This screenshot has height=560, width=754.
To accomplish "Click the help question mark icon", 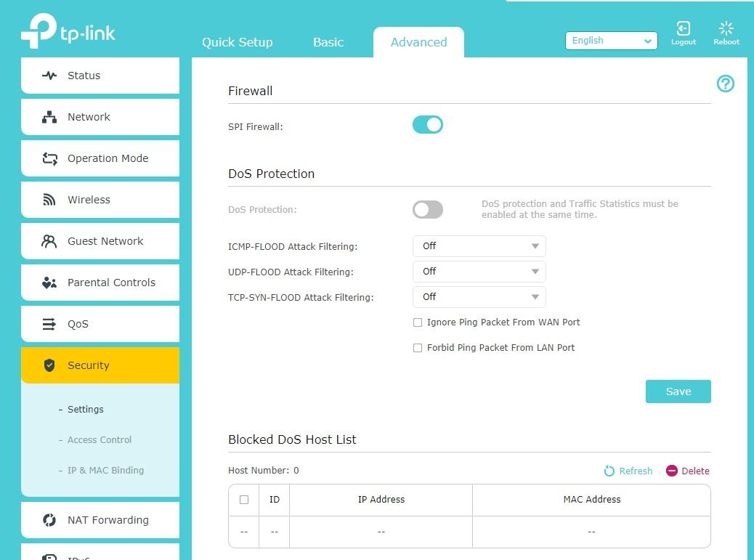I will 725,84.
